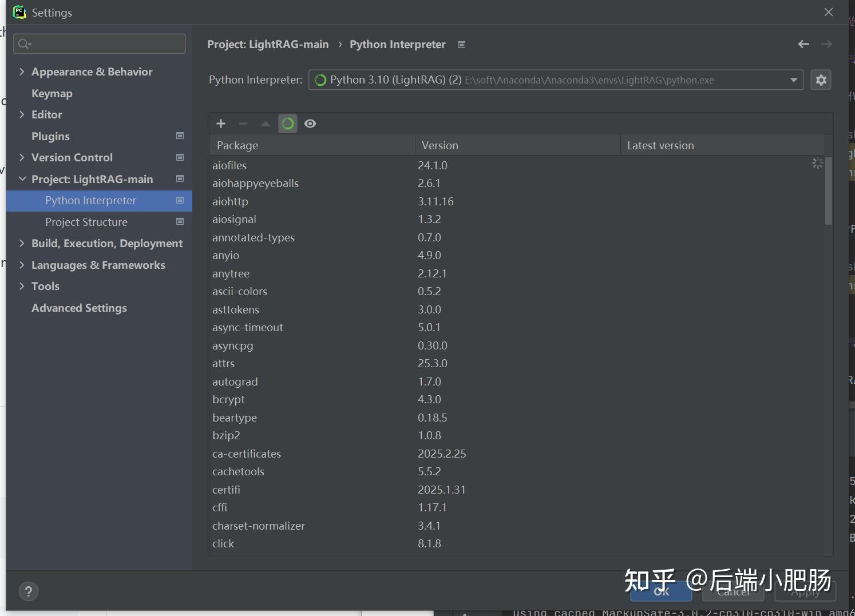
Task: Click the Latest version column header
Action: coord(722,145)
